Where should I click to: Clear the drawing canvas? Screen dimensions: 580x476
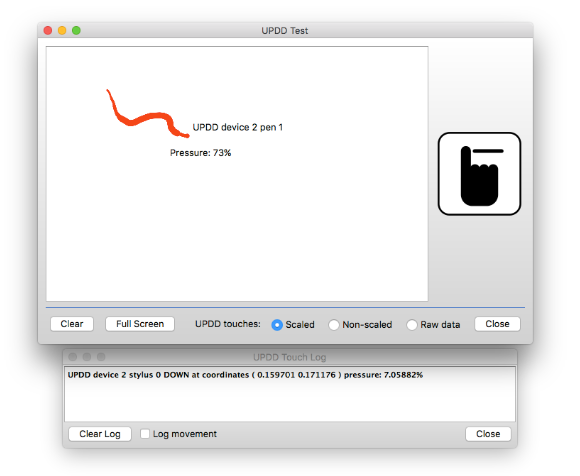point(72,324)
